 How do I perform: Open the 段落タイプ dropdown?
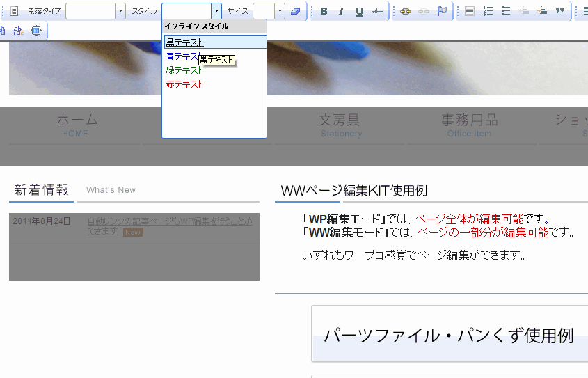click(120, 11)
